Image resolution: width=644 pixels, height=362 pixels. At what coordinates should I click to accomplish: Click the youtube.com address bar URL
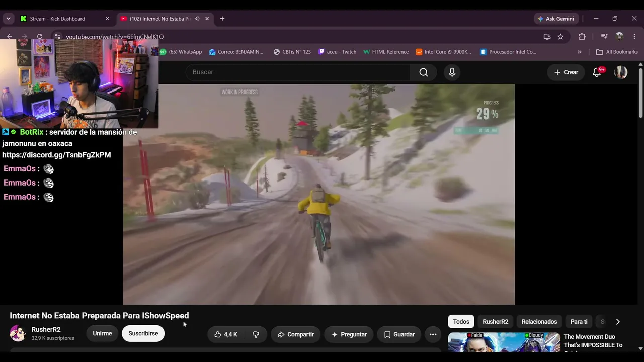tap(115, 37)
